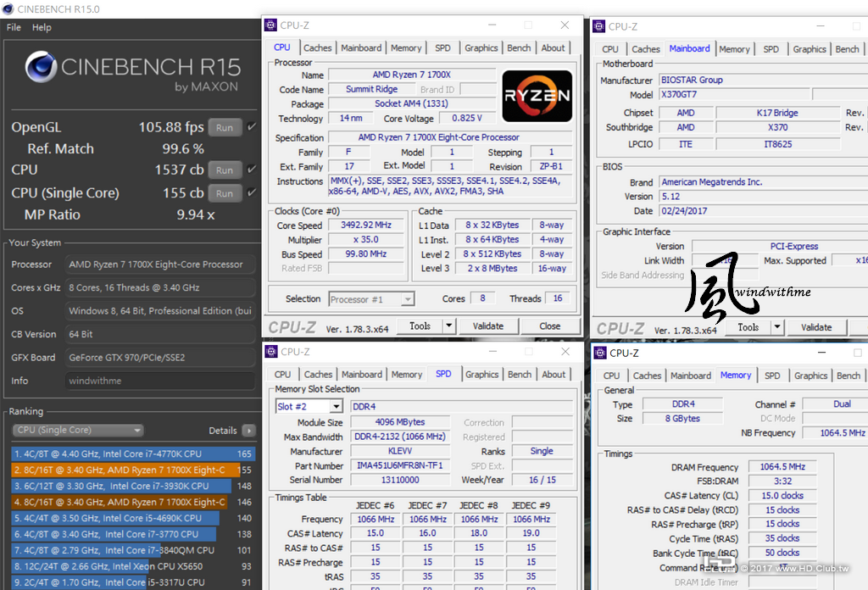Switch to the Caches tab in the CPU window
Screen dimensions: 868x590
pos(317,48)
